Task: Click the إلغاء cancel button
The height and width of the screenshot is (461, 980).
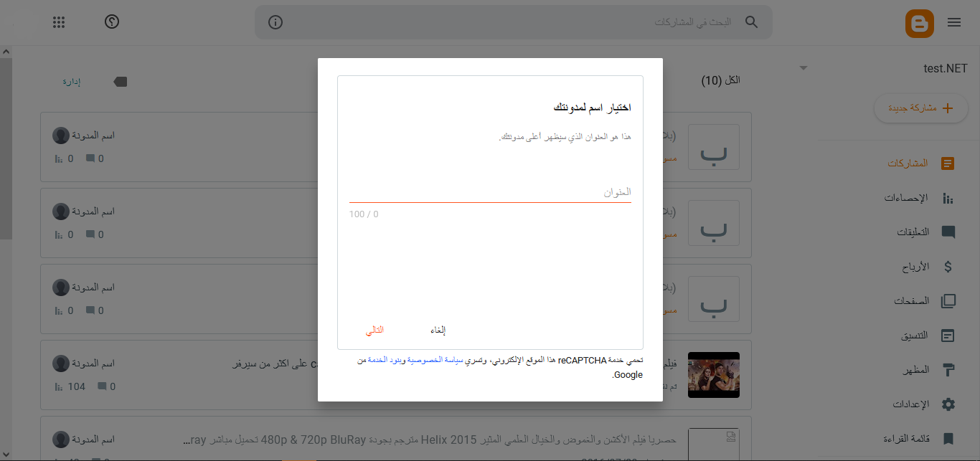Action: coord(438,330)
